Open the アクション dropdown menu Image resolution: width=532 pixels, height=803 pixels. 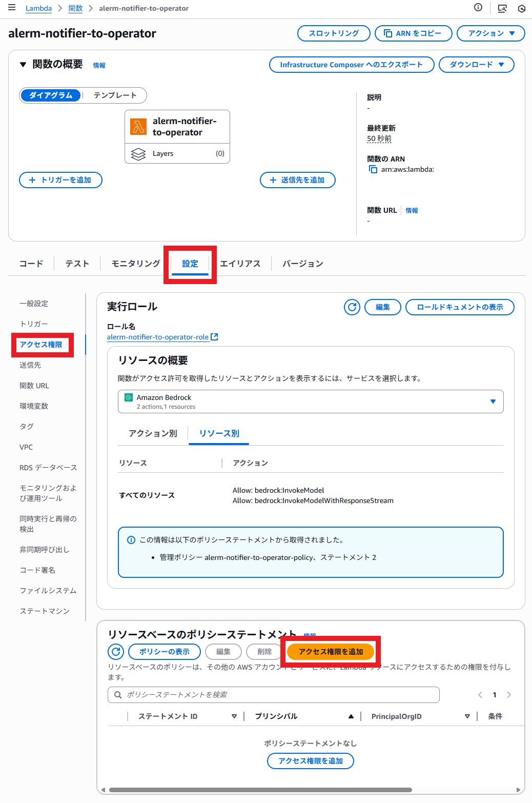point(490,33)
